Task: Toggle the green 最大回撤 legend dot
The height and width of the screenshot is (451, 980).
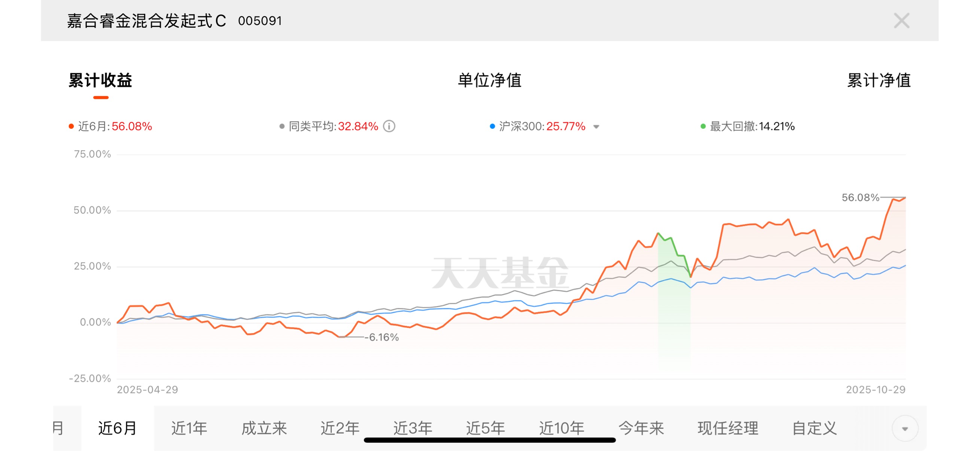Action: click(703, 126)
